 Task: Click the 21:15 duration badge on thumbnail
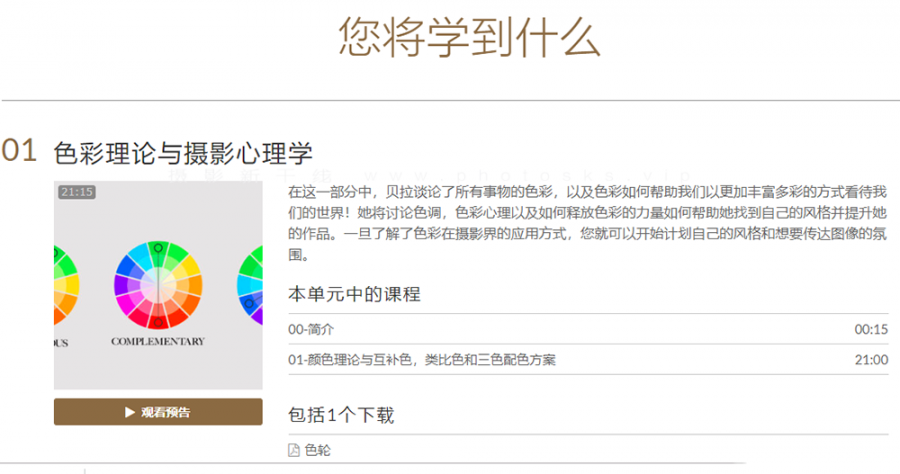[x=77, y=192]
